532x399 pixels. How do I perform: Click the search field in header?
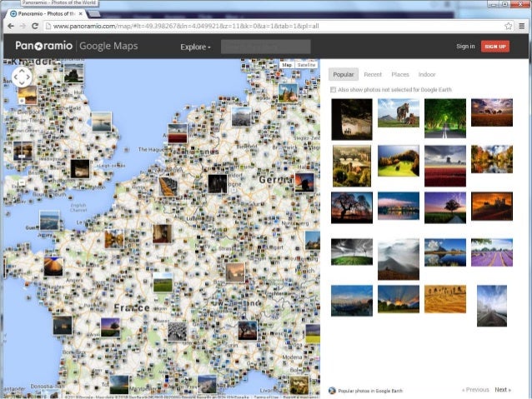tap(265, 47)
